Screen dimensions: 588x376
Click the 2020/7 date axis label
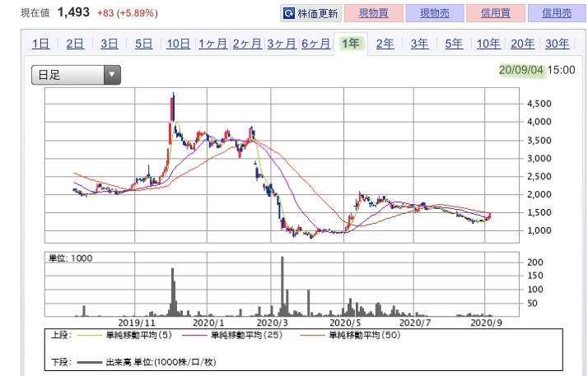[415, 323]
